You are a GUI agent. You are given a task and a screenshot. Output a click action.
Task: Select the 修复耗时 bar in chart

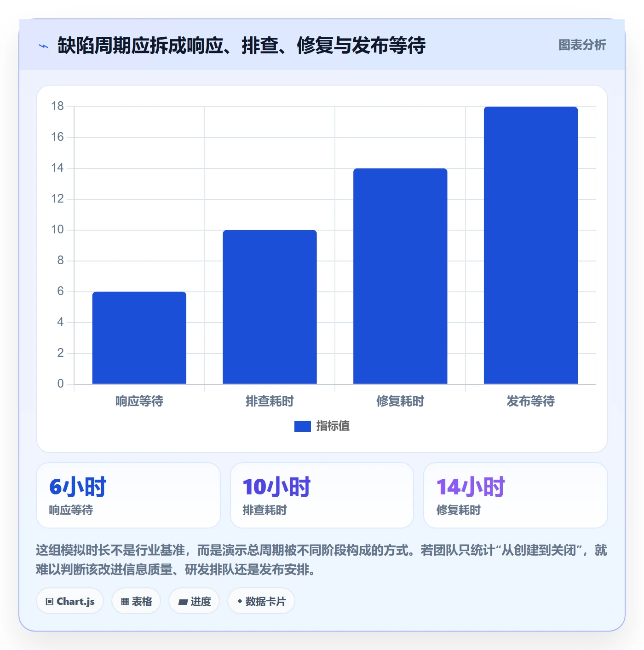click(400, 276)
